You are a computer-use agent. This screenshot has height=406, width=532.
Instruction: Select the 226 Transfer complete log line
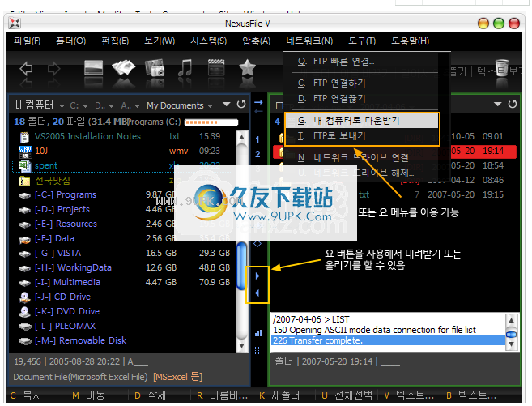click(x=388, y=340)
